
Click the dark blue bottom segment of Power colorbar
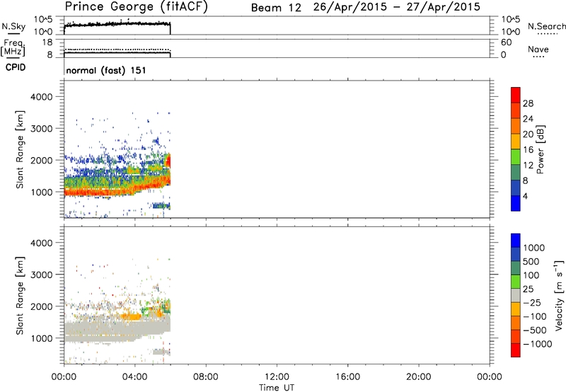click(516, 203)
